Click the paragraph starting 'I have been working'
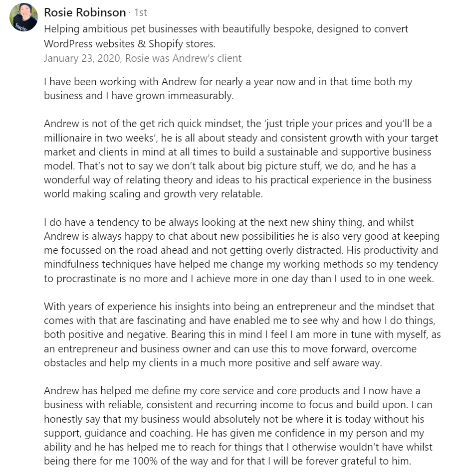 point(228,89)
